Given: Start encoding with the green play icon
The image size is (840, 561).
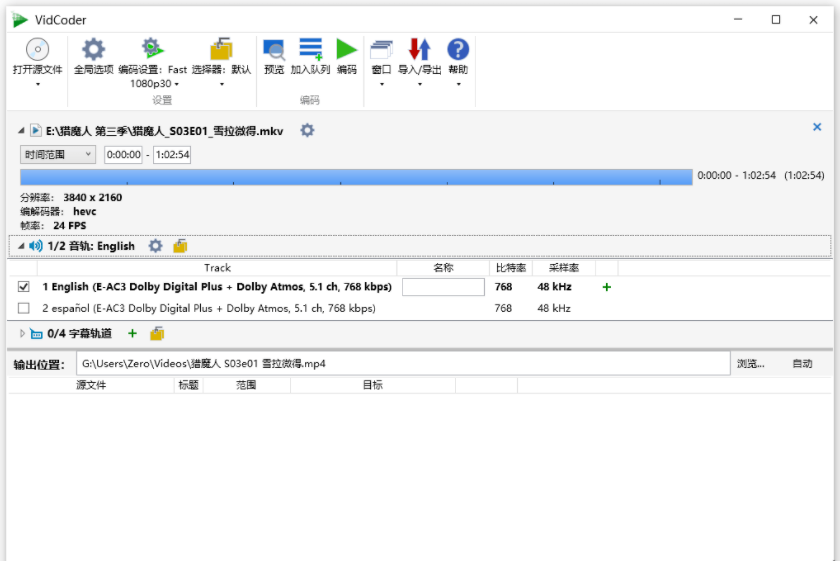Looking at the screenshot, I should coord(346,49).
